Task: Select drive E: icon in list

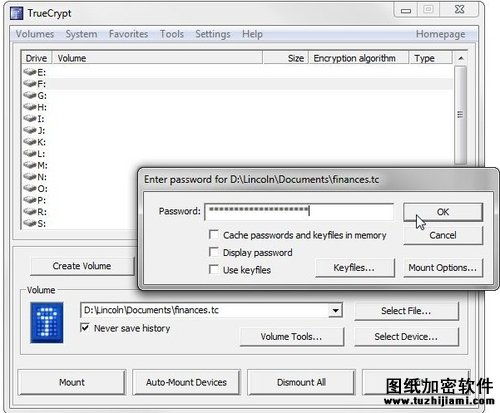Action: [30, 72]
